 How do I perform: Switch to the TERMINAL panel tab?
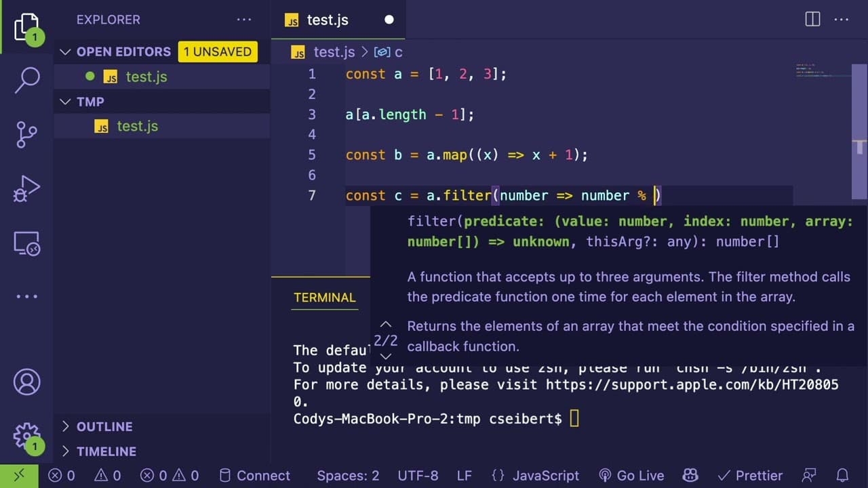tap(325, 298)
